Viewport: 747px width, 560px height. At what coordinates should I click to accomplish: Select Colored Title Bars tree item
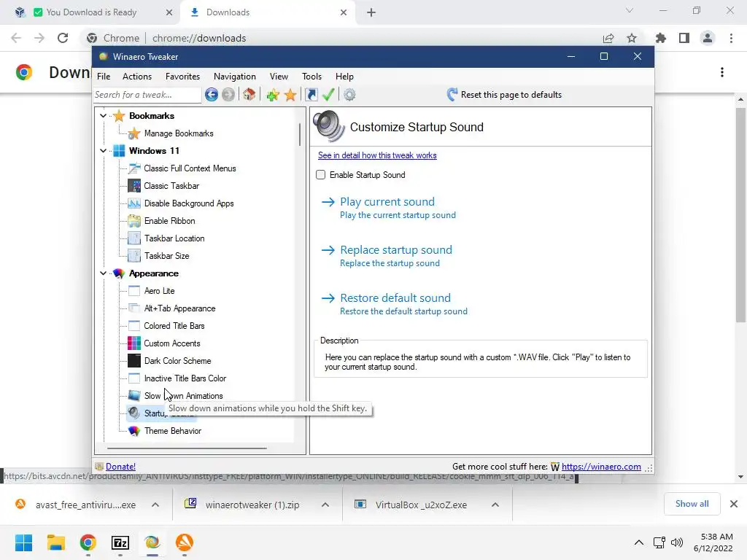(x=174, y=326)
